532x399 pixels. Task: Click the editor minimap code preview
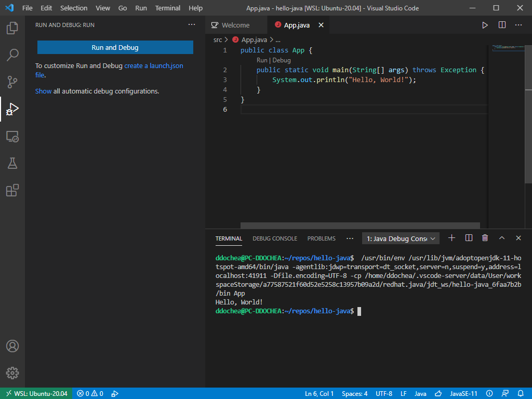(508, 47)
